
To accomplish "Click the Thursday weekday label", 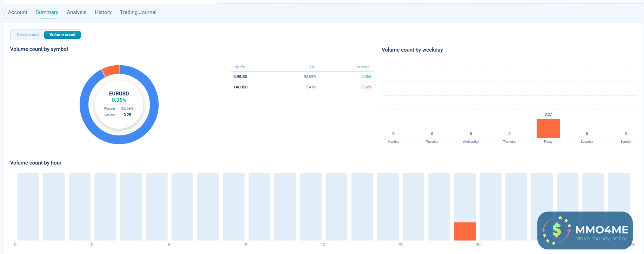I will click(509, 142).
